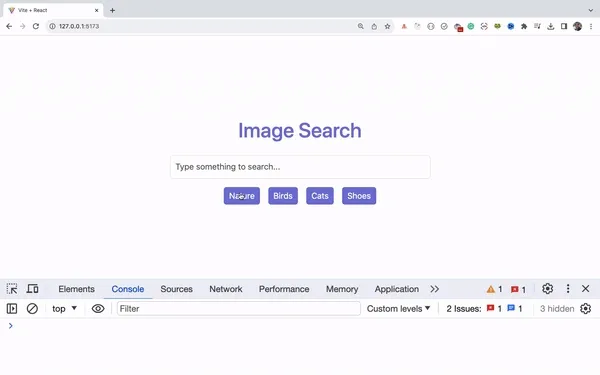Go back with the browser back arrow

[9, 26]
